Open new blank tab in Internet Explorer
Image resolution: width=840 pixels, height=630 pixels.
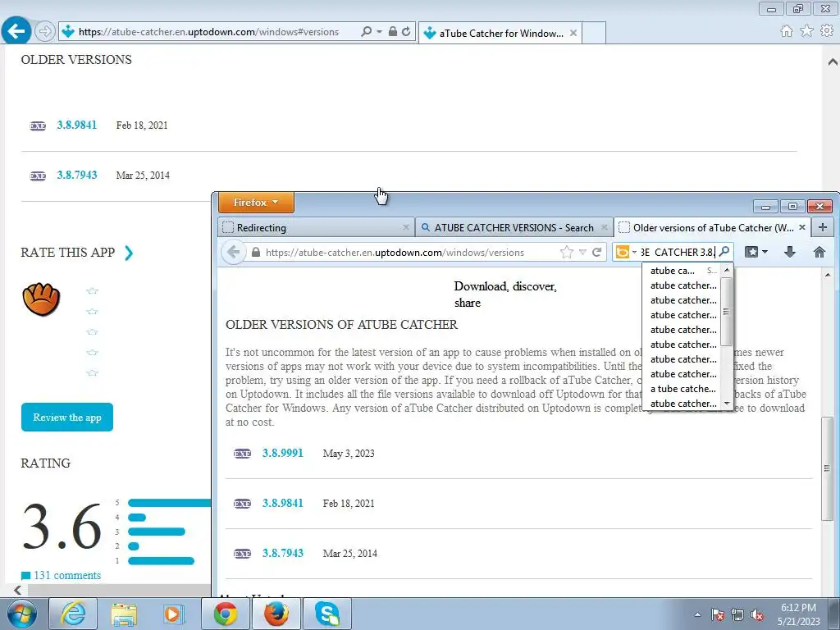[594, 33]
